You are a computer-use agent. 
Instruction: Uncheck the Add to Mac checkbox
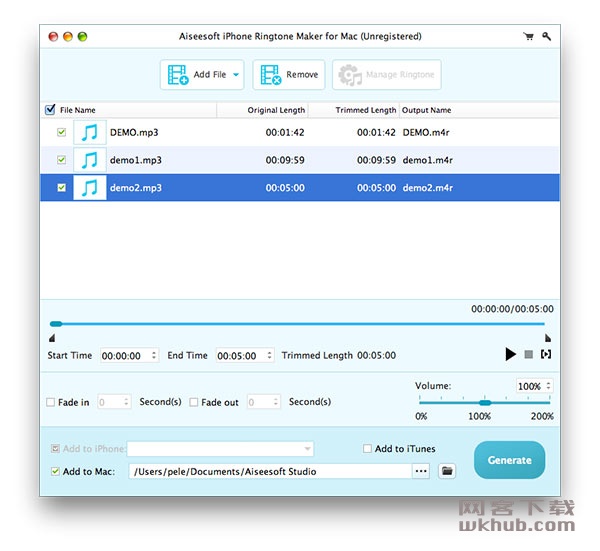[55, 471]
